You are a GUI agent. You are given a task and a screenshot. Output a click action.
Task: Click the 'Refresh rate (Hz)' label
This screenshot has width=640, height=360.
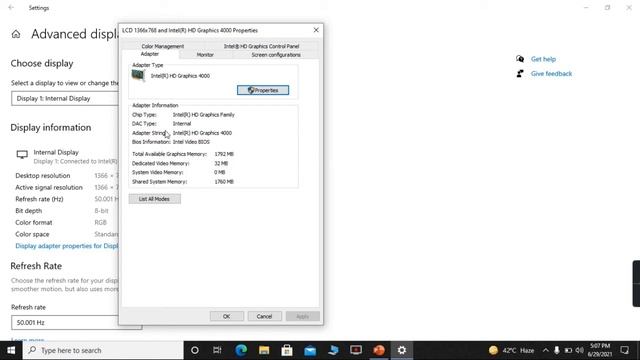point(39,199)
